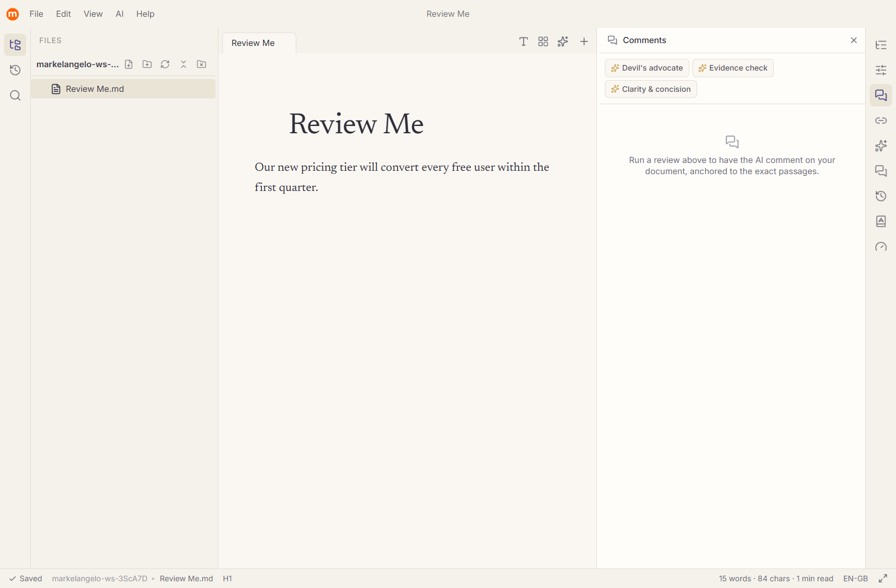Open search in the left sidebar
896x588 pixels.
(15, 95)
